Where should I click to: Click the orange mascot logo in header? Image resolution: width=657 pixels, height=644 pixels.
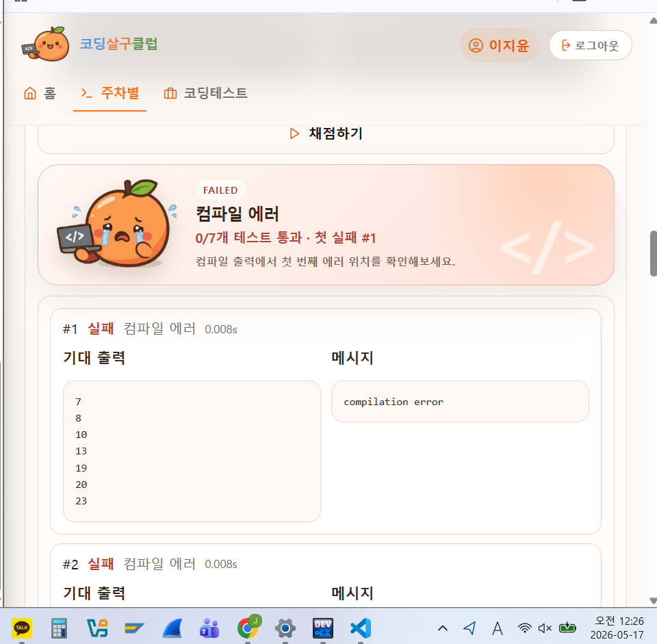46,44
